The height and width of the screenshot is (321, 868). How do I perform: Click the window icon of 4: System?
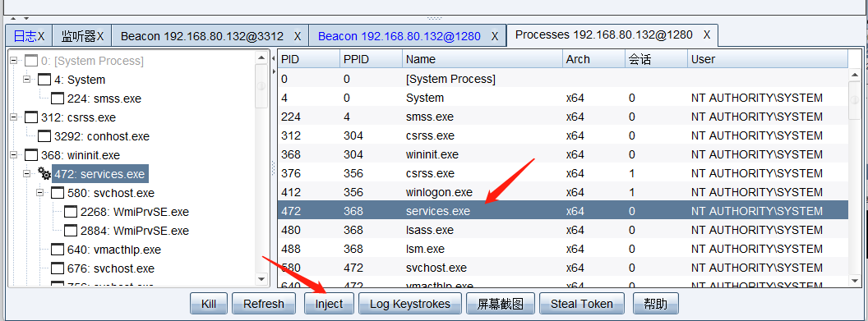pyautogui.click(x=44, y=80)
